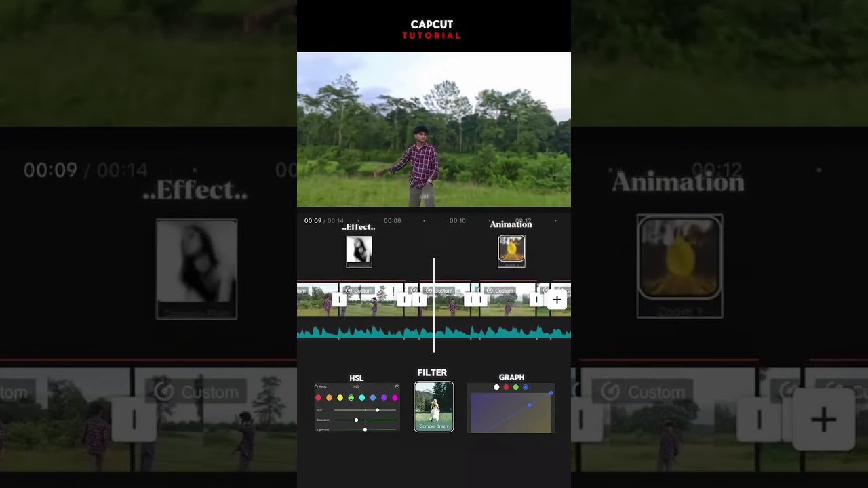The width and height of the screenshot is (868, 488).
Task: Click the top-right curve point in the graph
Action: coord(551,393)
